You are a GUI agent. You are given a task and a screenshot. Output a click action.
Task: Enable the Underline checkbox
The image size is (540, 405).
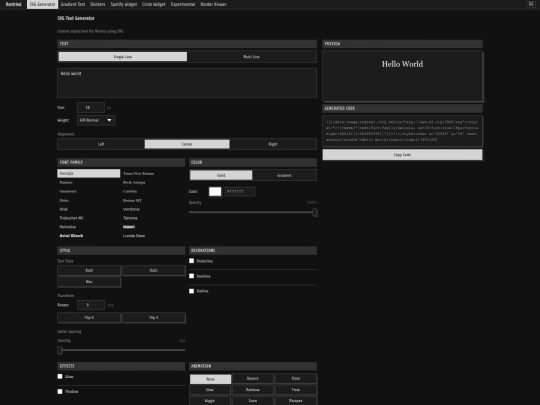click(x=191, y=261)
